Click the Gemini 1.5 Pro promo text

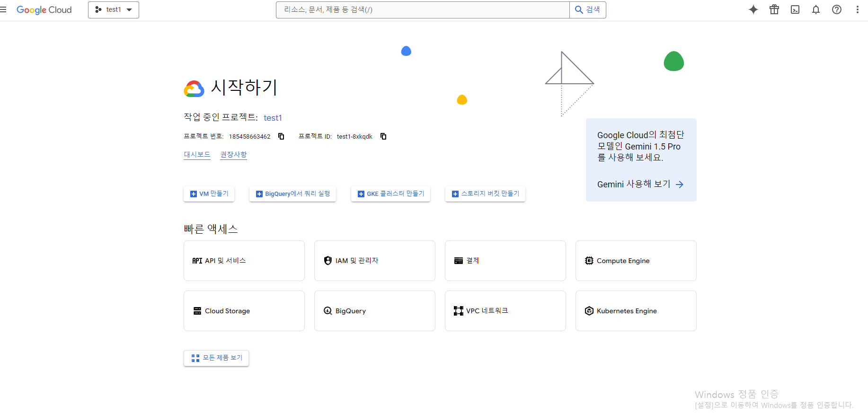(x=641, y=146)
